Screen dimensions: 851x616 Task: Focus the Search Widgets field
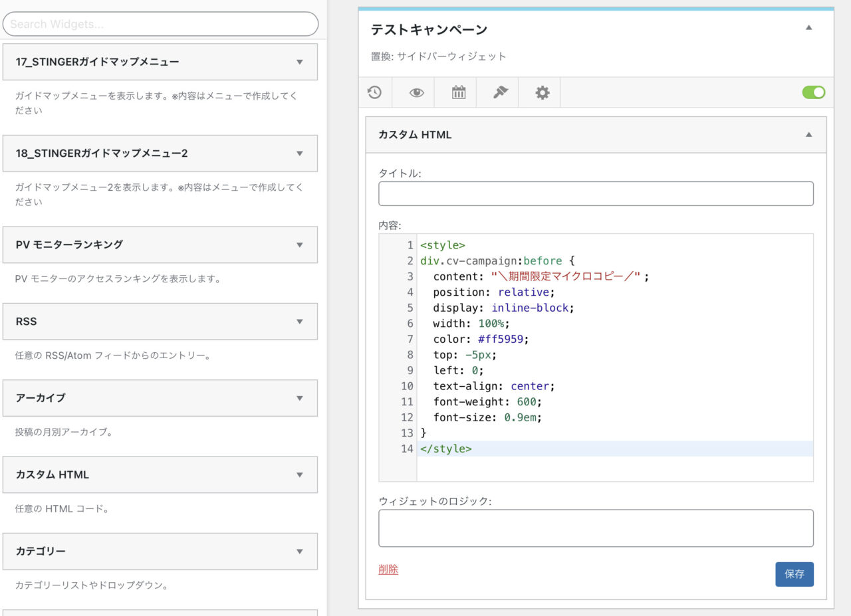click(x=160, y=25)
